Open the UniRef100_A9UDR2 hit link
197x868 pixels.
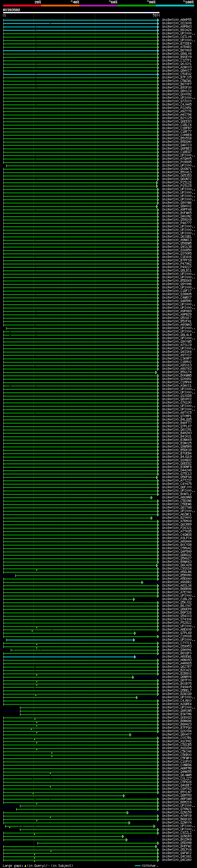(177, 582)
